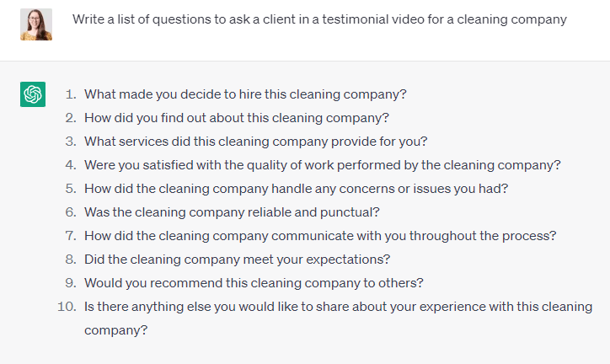Click the word "company?" on the last line
This screenshot has height=364, width=610.
(x=116, y=330)
